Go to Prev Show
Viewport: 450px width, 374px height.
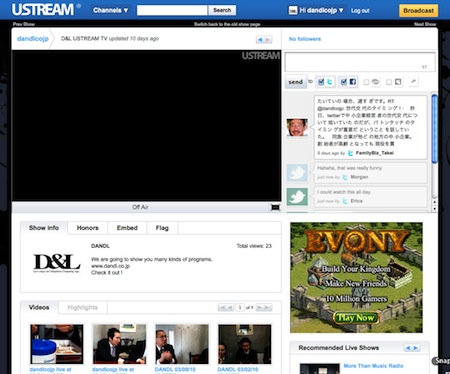pyautogui.click(x=24, y=24)
